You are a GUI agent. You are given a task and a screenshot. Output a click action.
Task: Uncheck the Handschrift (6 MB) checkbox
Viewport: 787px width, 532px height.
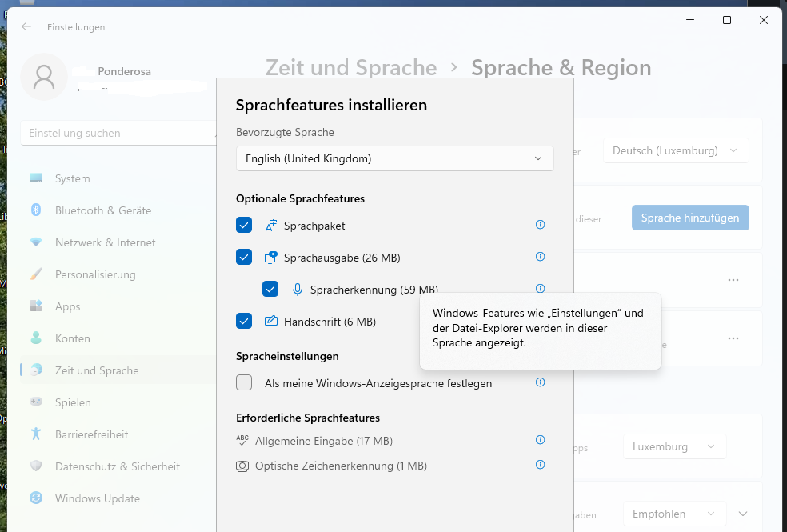(244, 322)
